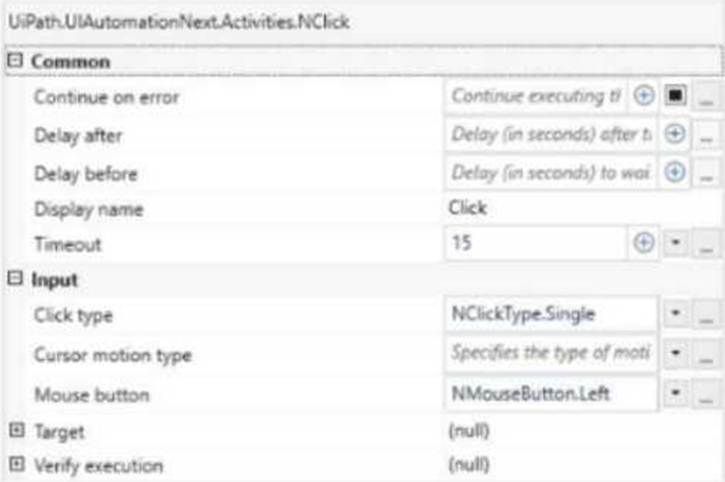Click the Display name value Click

(467, 208)
